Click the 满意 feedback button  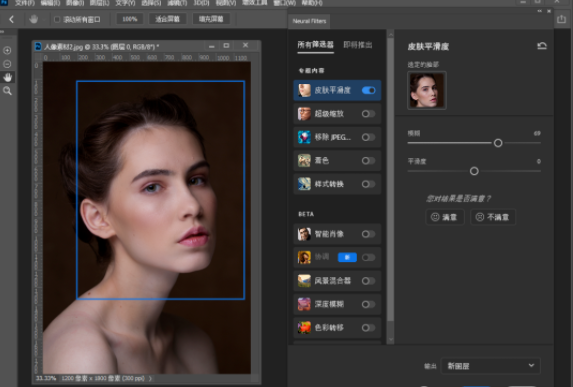click(445, 217)
